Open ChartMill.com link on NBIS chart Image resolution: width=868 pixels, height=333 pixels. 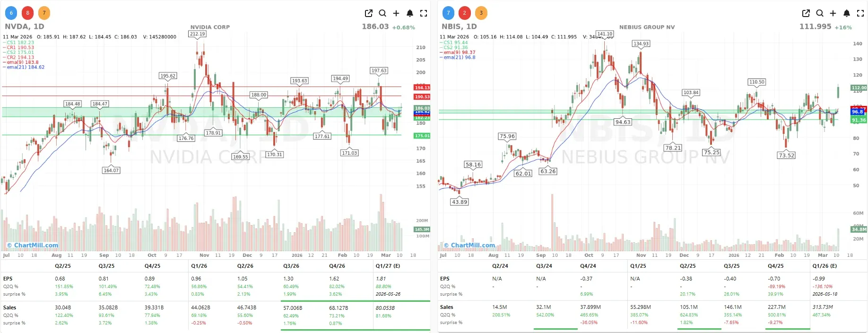[469, 245]
